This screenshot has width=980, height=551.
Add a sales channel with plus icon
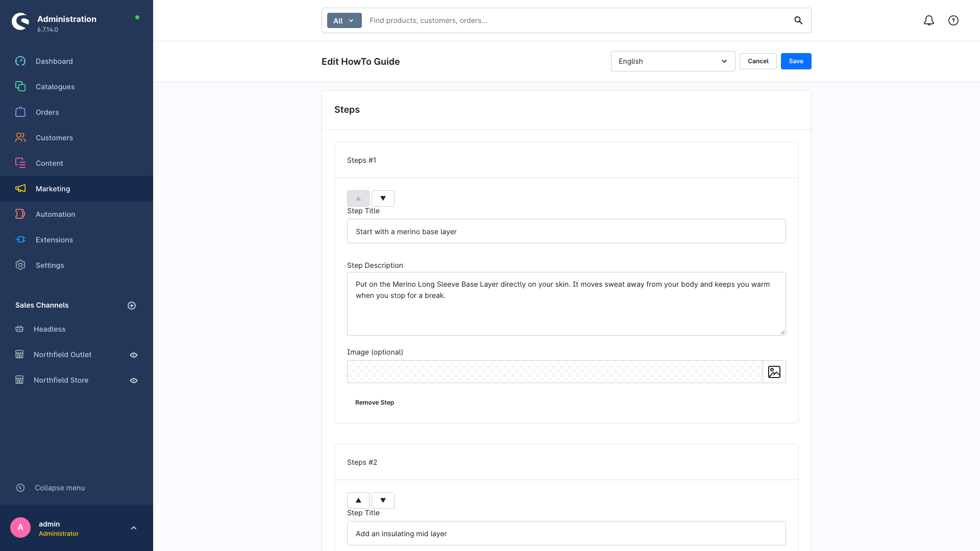(132, 306)
